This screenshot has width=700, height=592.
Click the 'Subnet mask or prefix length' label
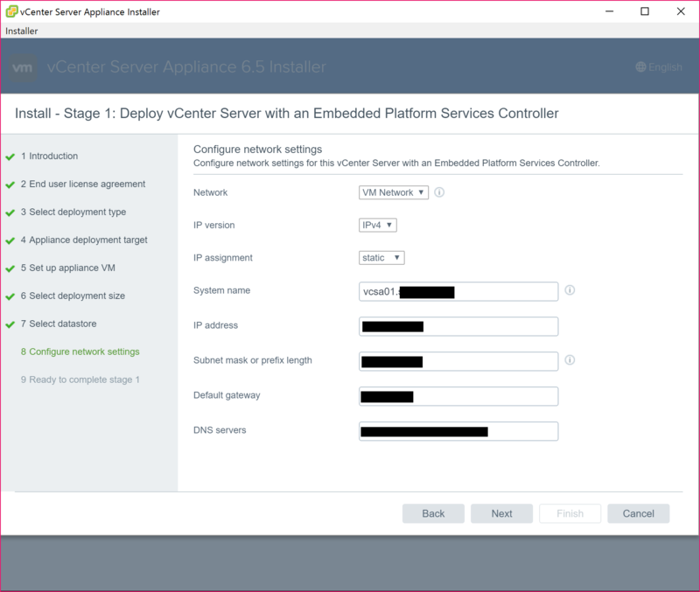click(x=253, y=360)
